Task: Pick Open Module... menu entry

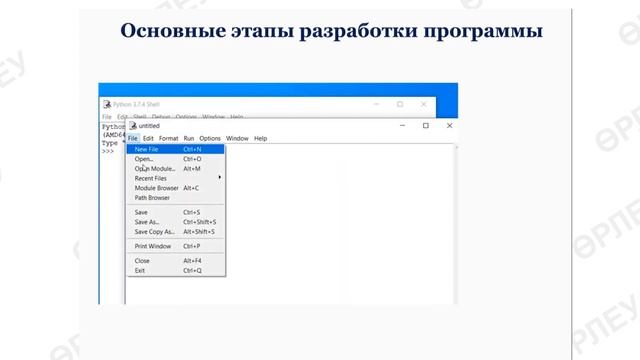Action: point(176,169)
